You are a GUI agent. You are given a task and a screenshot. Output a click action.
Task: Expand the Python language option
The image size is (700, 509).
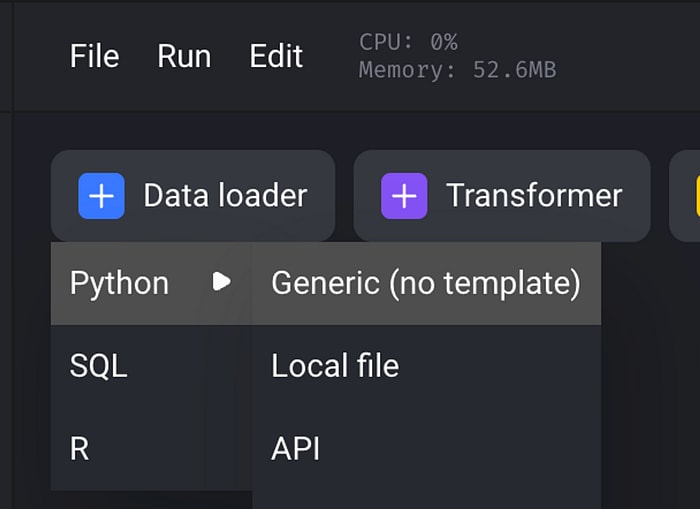point(151,283)
